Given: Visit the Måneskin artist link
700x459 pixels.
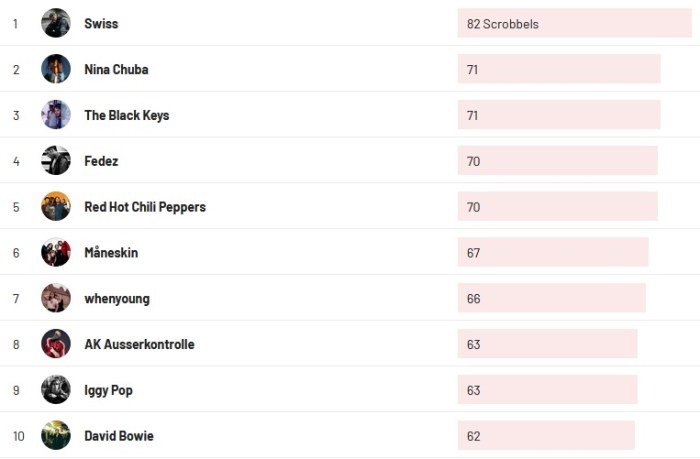Looking at the screenshot, I should coord(111,253).
